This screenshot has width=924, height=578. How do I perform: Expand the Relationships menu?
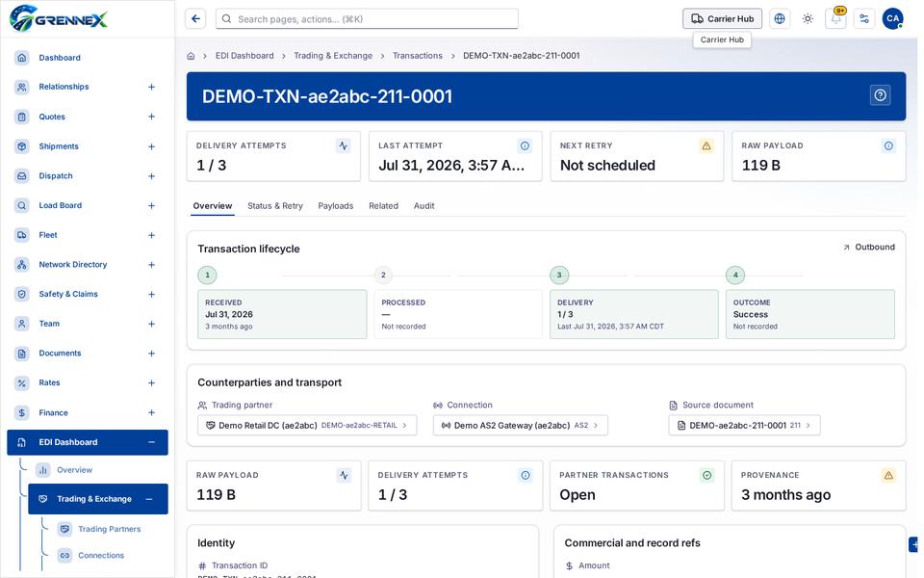click(x=151, y=87)
